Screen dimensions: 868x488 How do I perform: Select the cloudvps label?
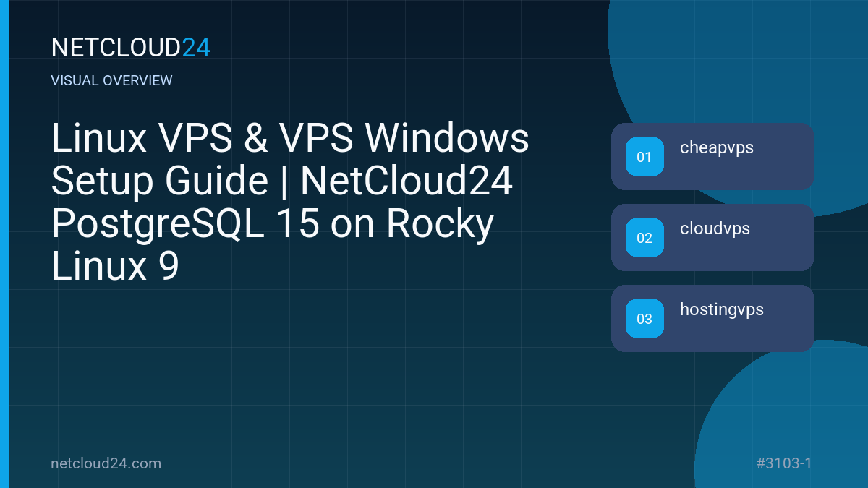(715, 229)
